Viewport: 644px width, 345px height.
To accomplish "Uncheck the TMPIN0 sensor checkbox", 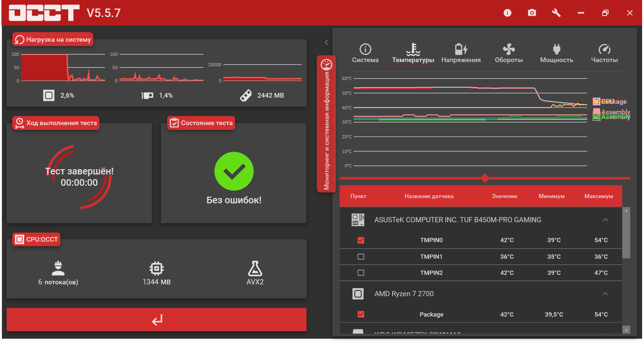I will (x=361, y=240).
